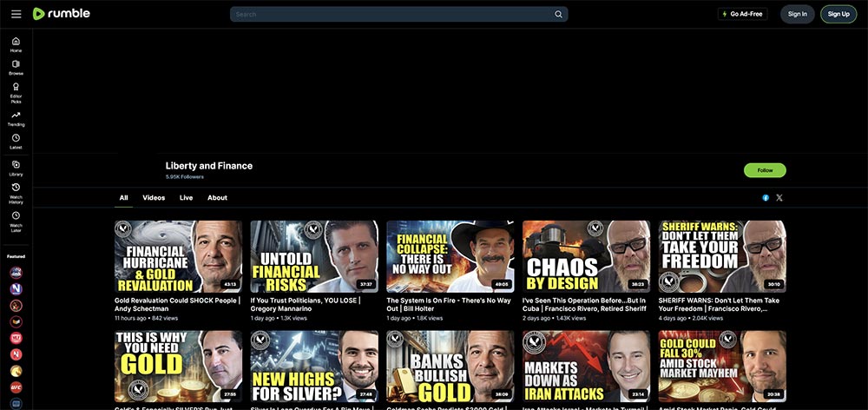The height and width of the screenshot is (410, 868).
Task: Open the Financial Hurricane & Gold Revaluation thumbnail
Action: (x=178, y=256)
